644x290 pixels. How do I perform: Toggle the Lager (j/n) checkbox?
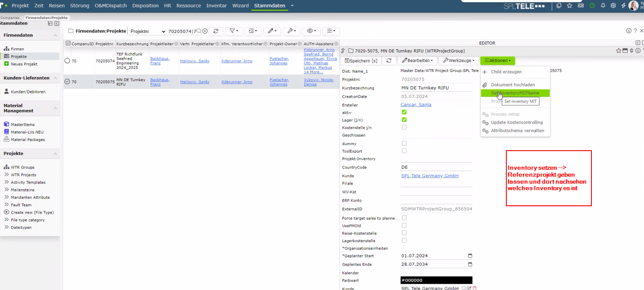click(x=404, y=120)
